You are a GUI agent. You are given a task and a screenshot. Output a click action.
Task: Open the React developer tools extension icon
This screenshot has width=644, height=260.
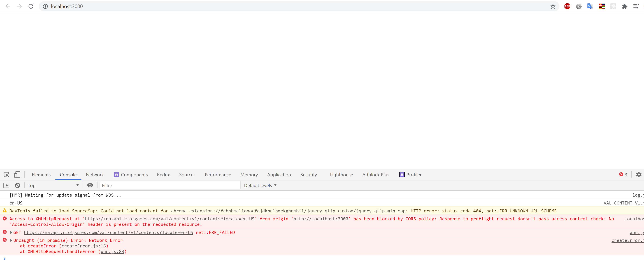pyautogui.click(x=613, y=6)
